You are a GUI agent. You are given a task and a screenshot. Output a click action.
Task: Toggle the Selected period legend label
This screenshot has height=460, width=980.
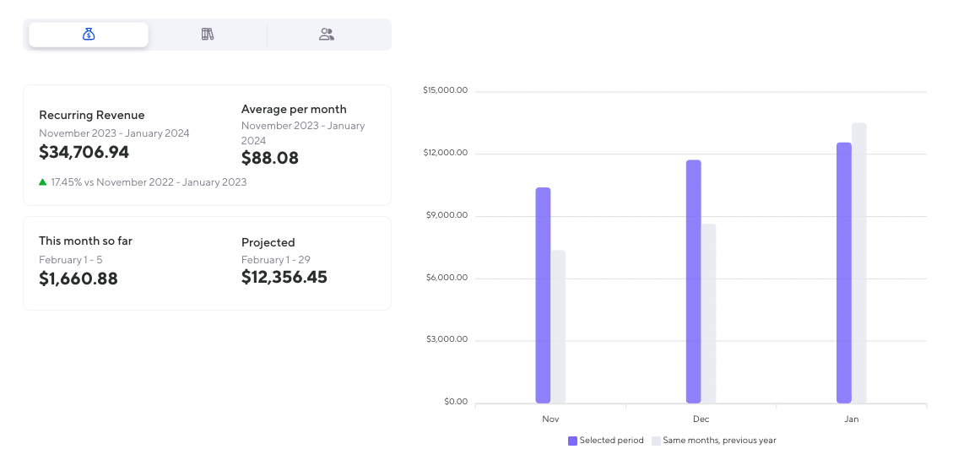611,441
